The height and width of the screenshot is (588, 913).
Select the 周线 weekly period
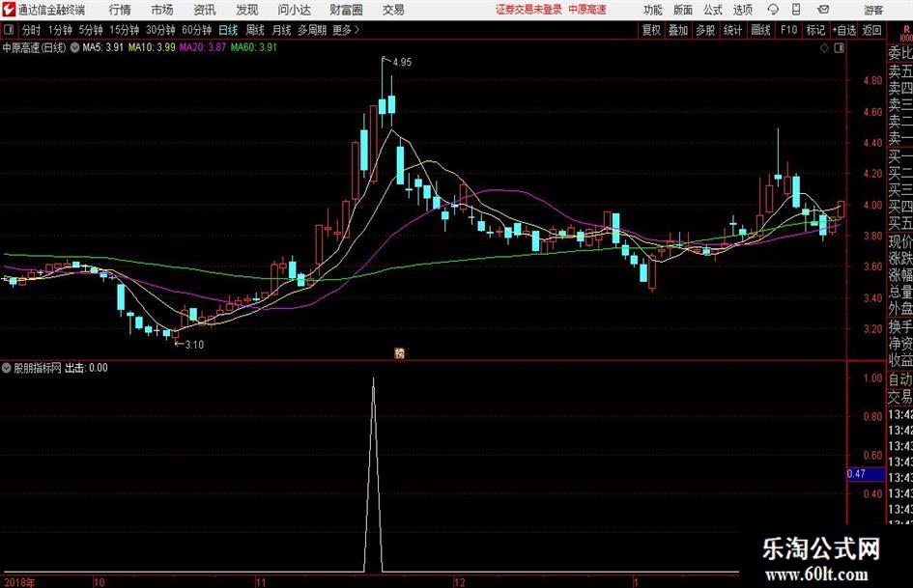255,30
